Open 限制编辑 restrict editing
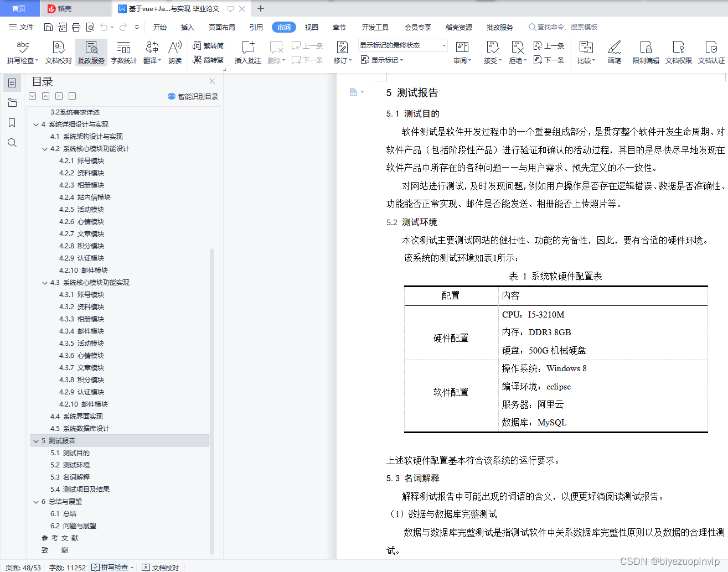Image resolution: width=728 pixels, height=572 pixels. point(646,53)
